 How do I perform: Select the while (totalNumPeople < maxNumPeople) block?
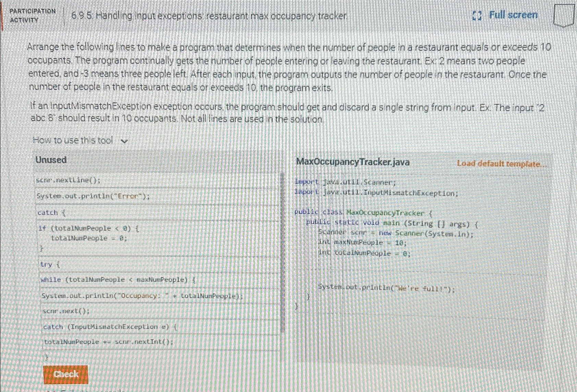pos(160,280)
